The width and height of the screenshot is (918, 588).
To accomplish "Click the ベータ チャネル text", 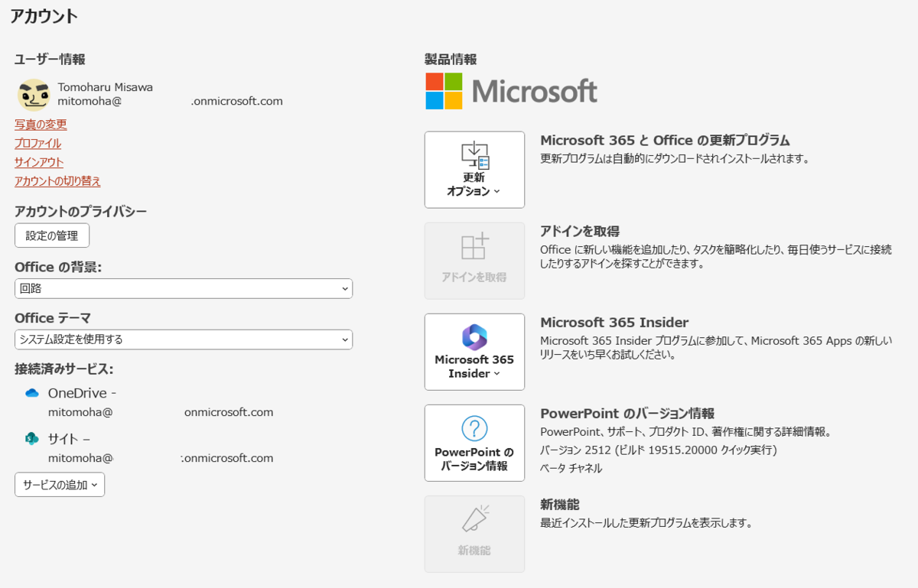I will point(571,468).
